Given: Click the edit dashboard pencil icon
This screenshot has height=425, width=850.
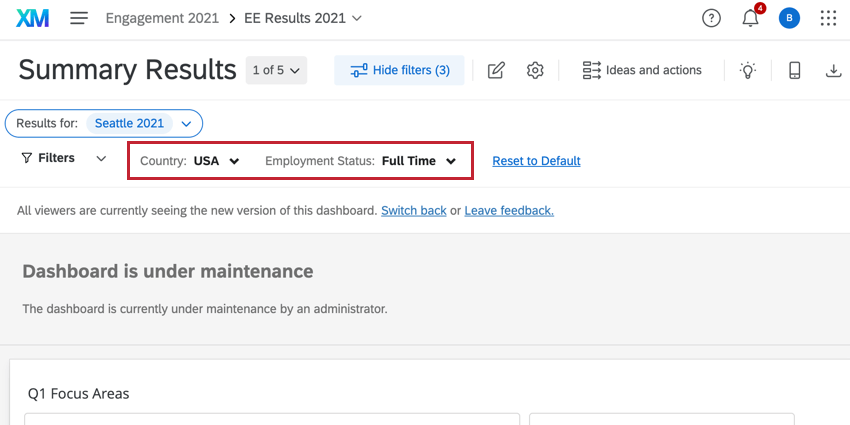Looking at the screenshot, I should [496, 70].
